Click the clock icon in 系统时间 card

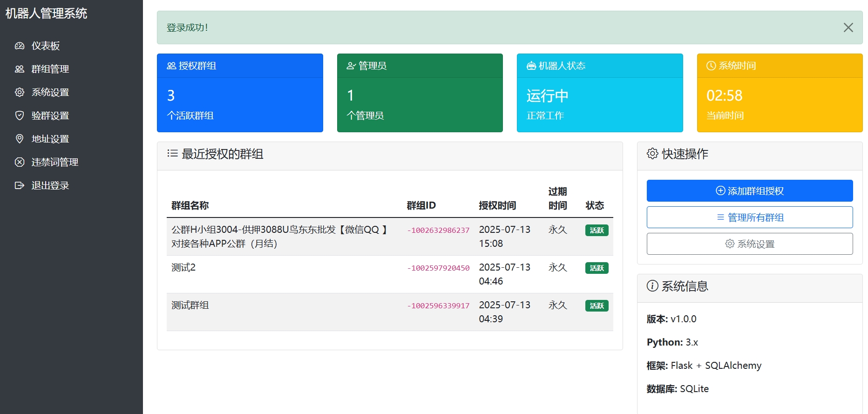click(711, 66)
